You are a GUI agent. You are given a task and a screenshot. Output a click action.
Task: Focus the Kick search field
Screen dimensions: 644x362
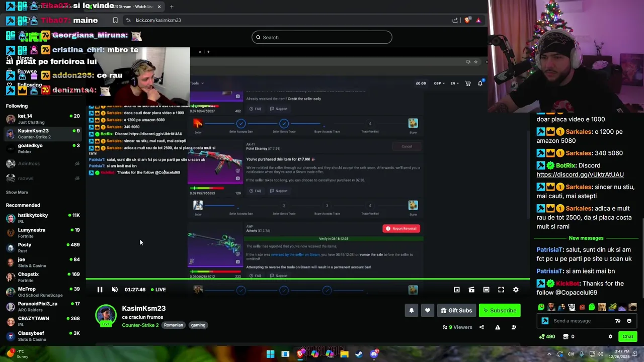[x=322, y=37]
